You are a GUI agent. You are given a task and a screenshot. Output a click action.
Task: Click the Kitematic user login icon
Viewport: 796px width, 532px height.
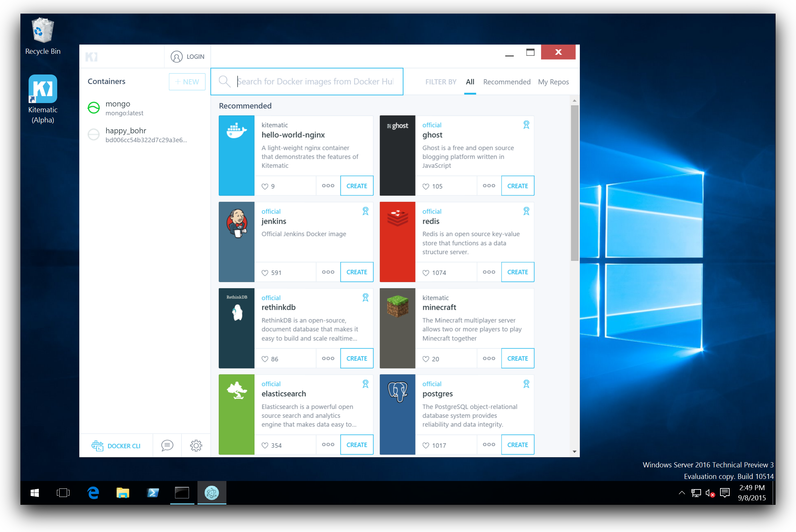[177, 56]
